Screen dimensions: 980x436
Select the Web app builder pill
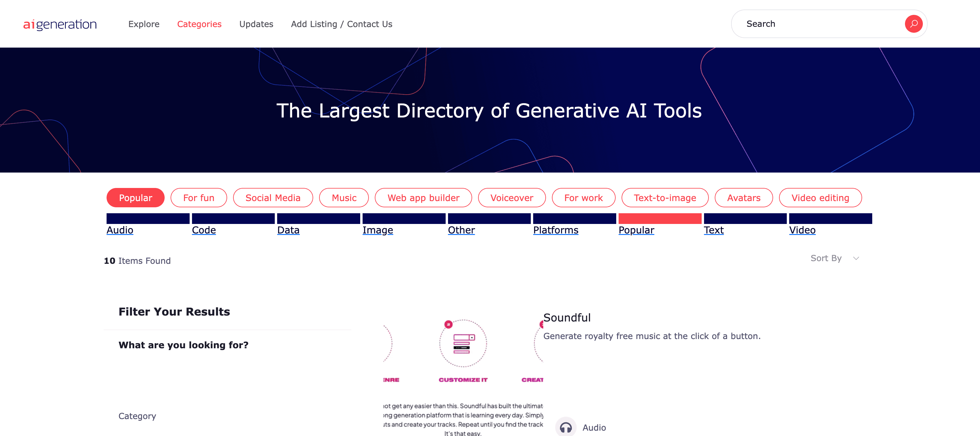pyautogui.click(x=423, y=198)
